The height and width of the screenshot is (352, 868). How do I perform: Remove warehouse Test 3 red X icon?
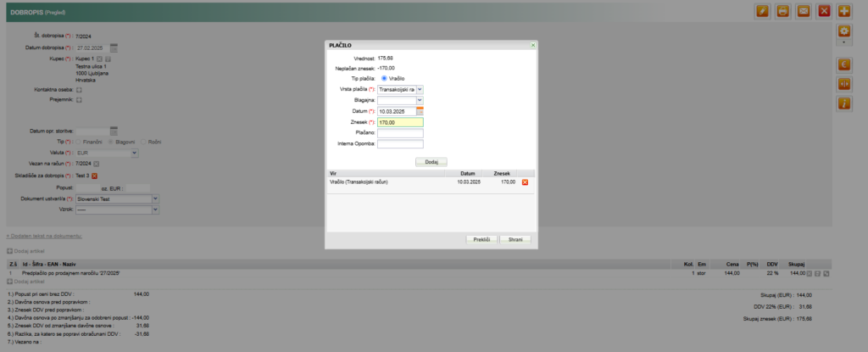(95, 176)
